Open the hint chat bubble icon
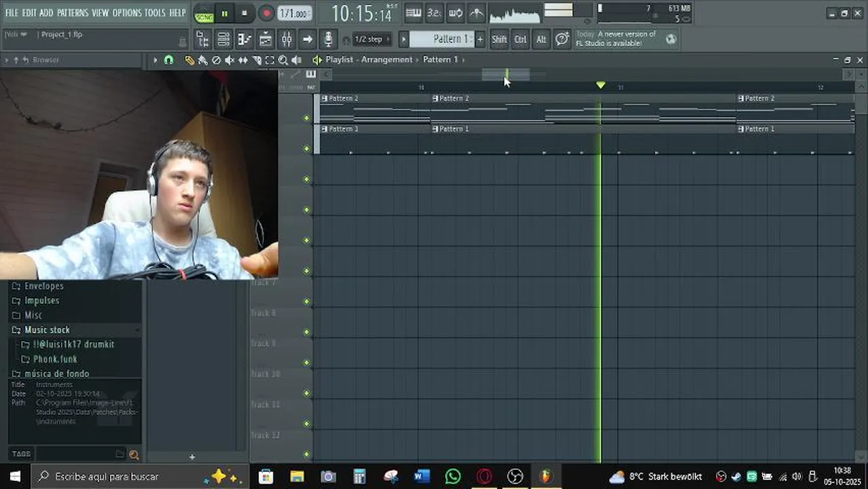868x489 pixels. coord(562,39)
